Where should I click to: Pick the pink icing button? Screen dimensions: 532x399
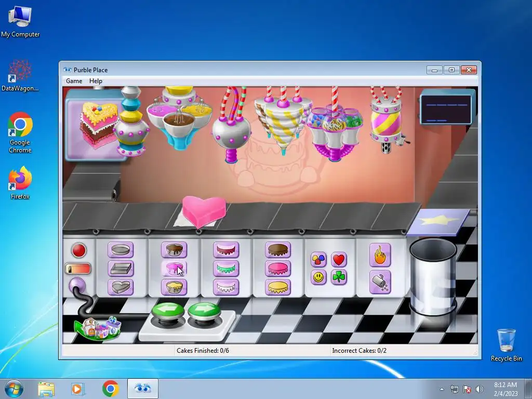pyautogui.click(x=278, y=269)
